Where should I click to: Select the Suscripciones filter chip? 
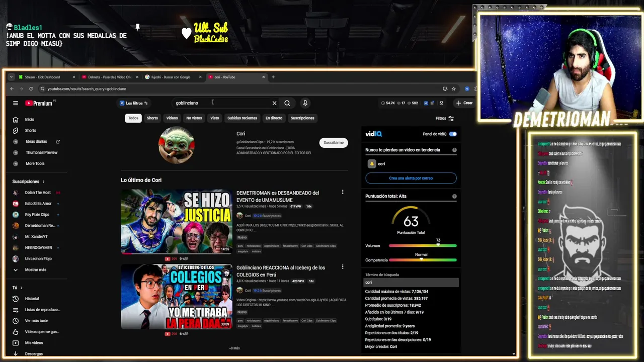click(302, 118)
